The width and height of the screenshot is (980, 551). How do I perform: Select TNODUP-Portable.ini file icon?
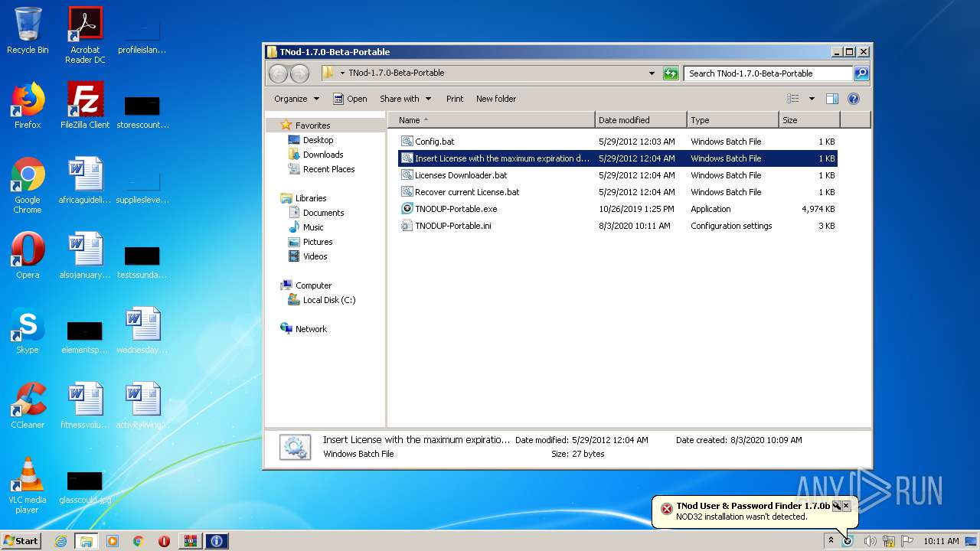(407, 226)
